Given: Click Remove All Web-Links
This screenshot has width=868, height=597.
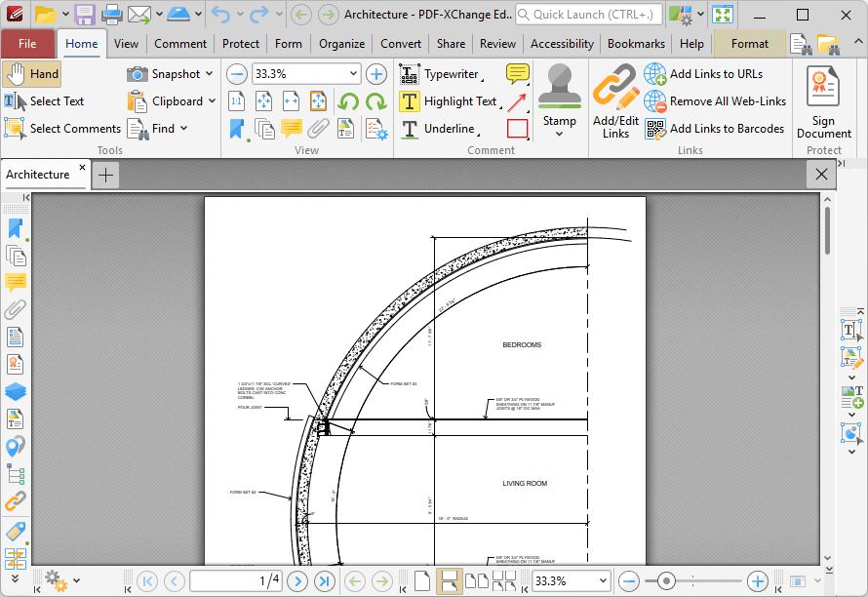Looking at the screenshot, I should 715,101.
